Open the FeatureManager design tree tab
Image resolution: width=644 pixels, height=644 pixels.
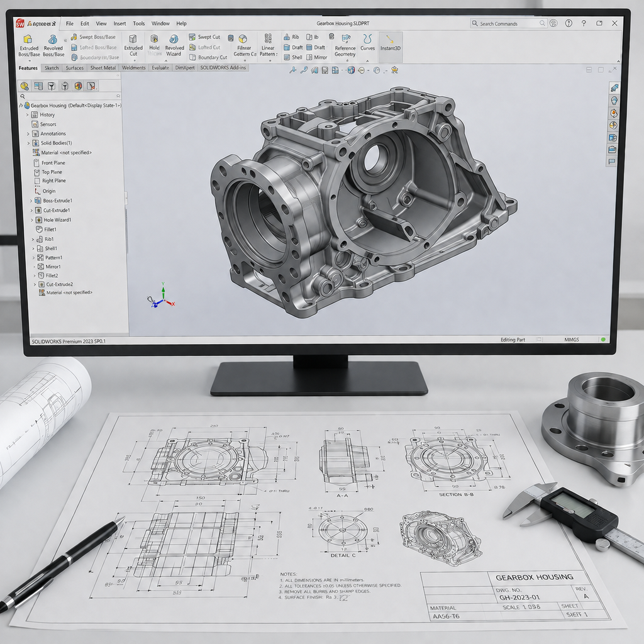(x=25, y=86)
